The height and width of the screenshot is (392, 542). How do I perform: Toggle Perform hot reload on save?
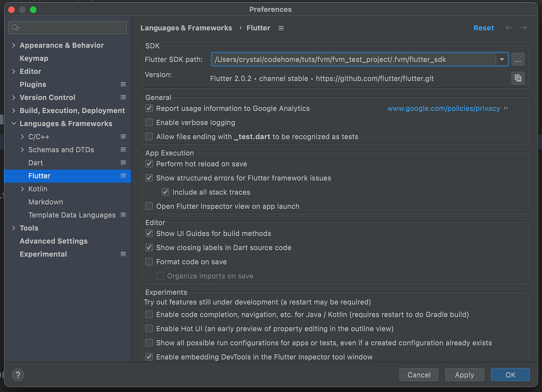click(x=149, y=164)
